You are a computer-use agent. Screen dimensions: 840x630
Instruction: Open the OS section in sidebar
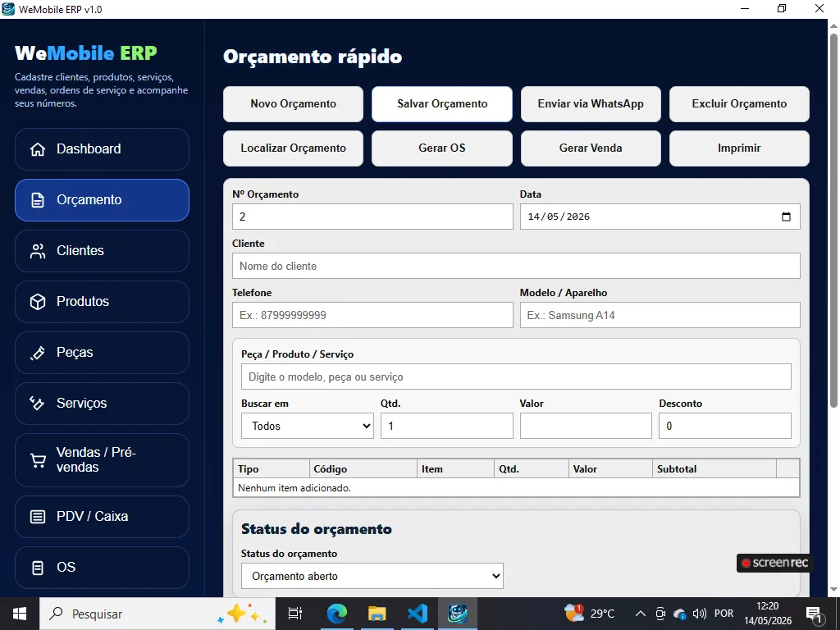click(x=102, y=568)
